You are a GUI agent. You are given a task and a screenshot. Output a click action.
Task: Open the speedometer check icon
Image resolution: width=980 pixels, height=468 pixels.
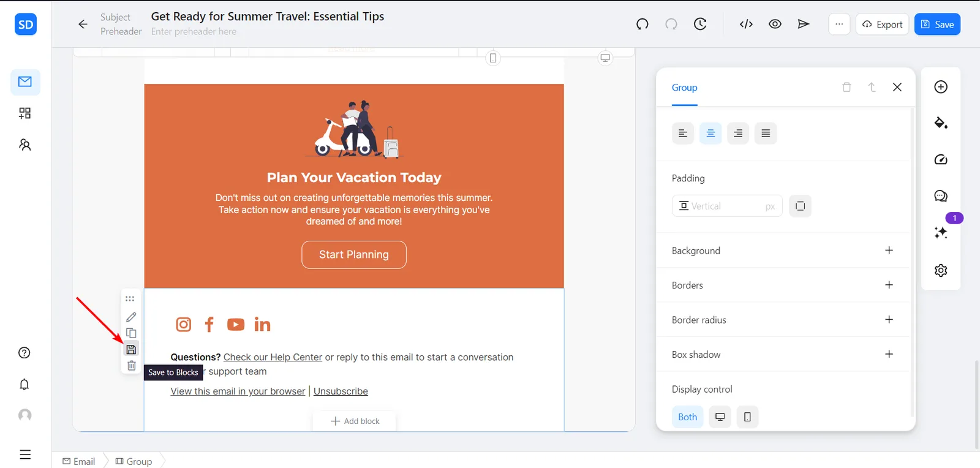pyautogui.click(x=941, y=160)
